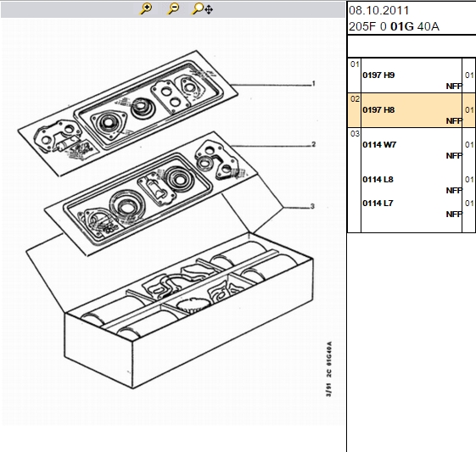Click the NFP label under 0197 H9
This screenshot has height=452, width=476.
(454, 86)
